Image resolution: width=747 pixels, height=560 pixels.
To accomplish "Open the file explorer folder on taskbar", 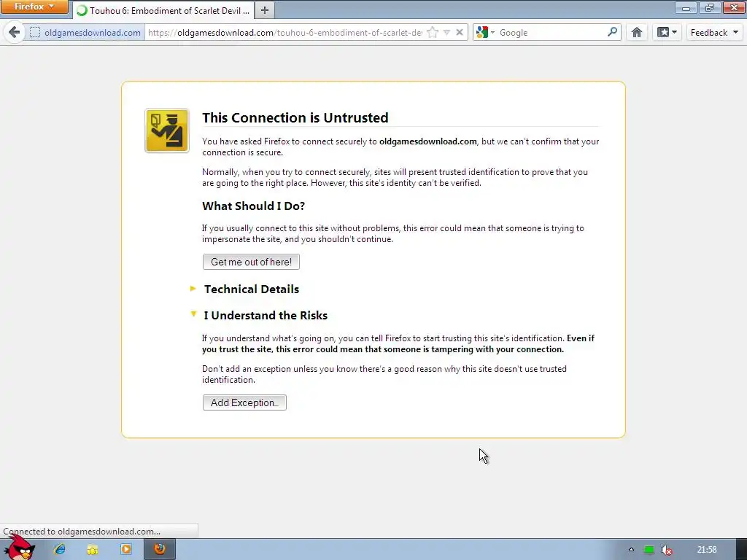I will 93,550.
